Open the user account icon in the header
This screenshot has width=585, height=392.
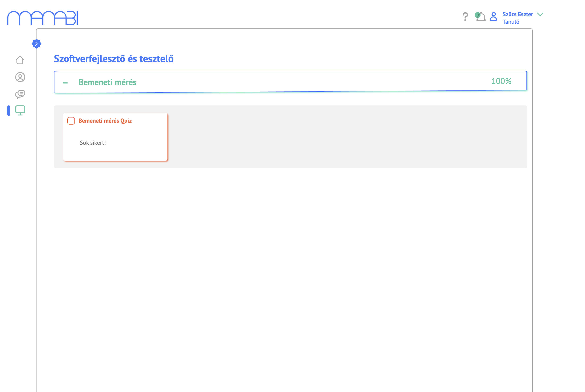(x=493, y=16)
